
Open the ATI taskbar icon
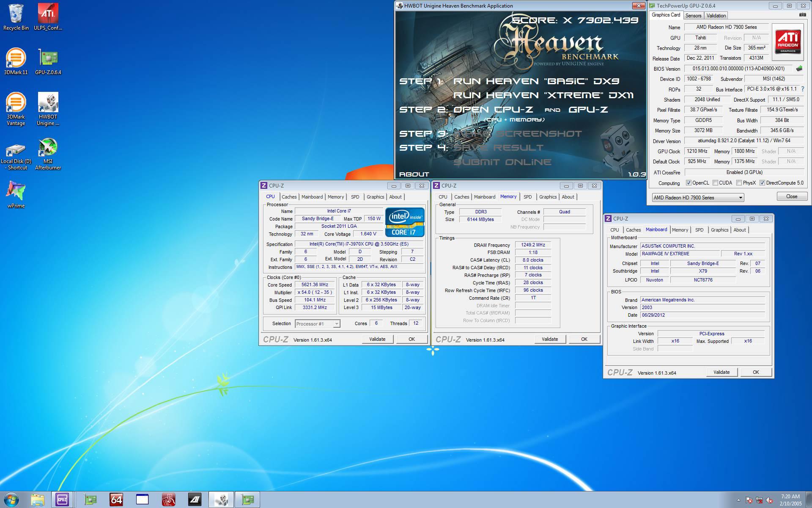tap(195, 500)
